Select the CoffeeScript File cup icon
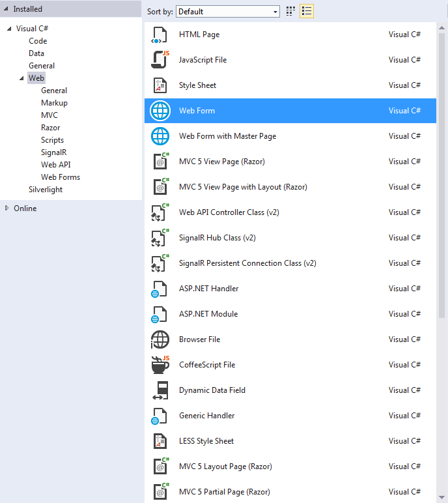448x503 pixels. (160, 365)
